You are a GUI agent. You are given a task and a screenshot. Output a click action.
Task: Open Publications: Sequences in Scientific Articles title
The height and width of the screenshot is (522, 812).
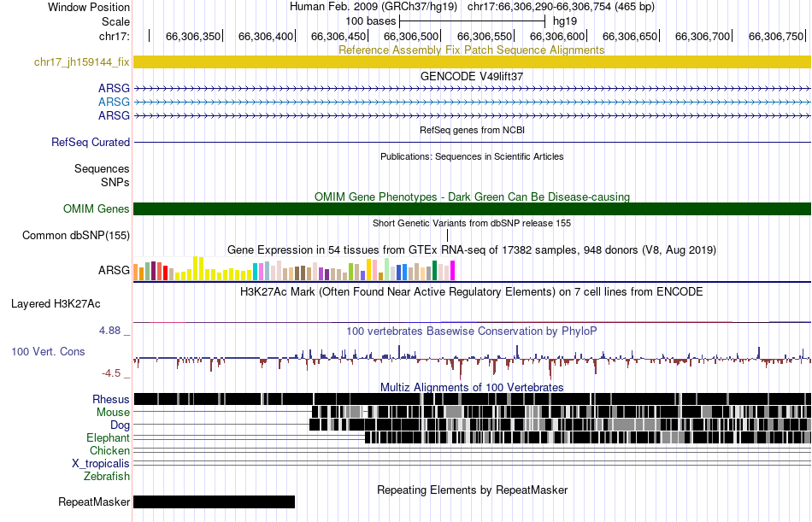pos(472,156)
